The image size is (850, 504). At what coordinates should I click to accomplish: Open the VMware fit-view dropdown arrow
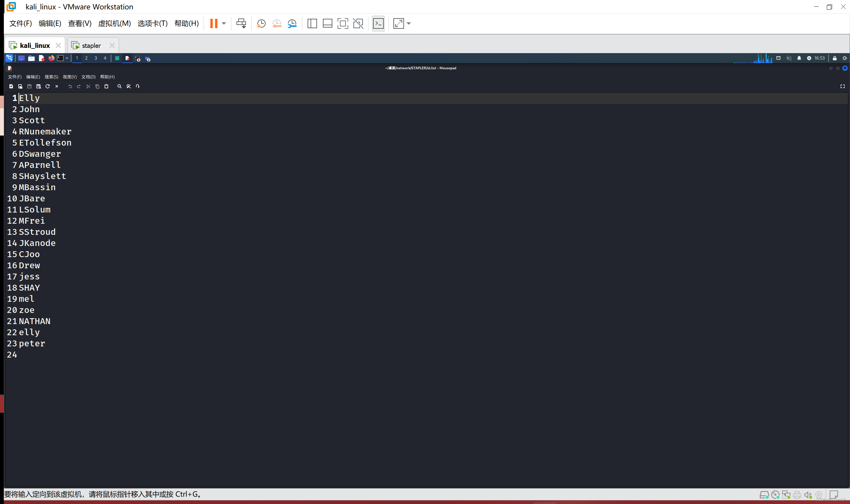(409, 23)
